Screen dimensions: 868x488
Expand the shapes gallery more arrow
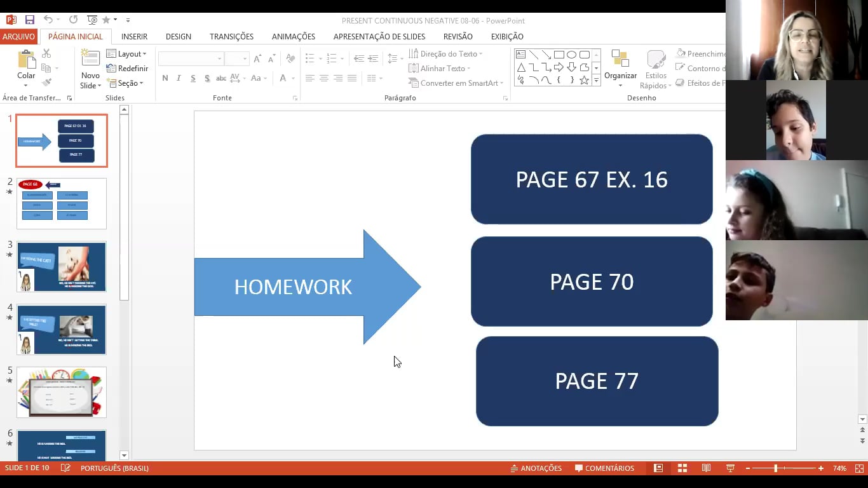click(596, 81)
